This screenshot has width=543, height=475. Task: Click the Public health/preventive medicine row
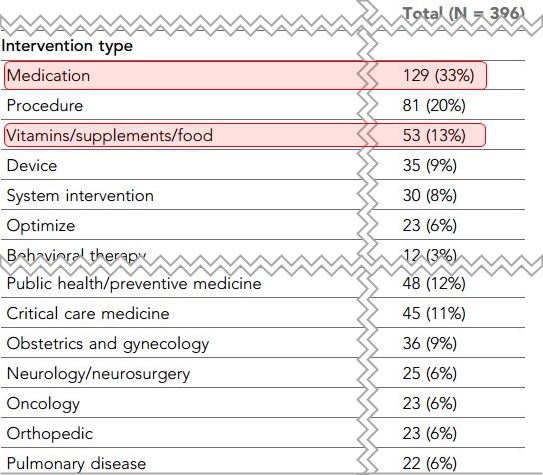[x=263, y=284]
